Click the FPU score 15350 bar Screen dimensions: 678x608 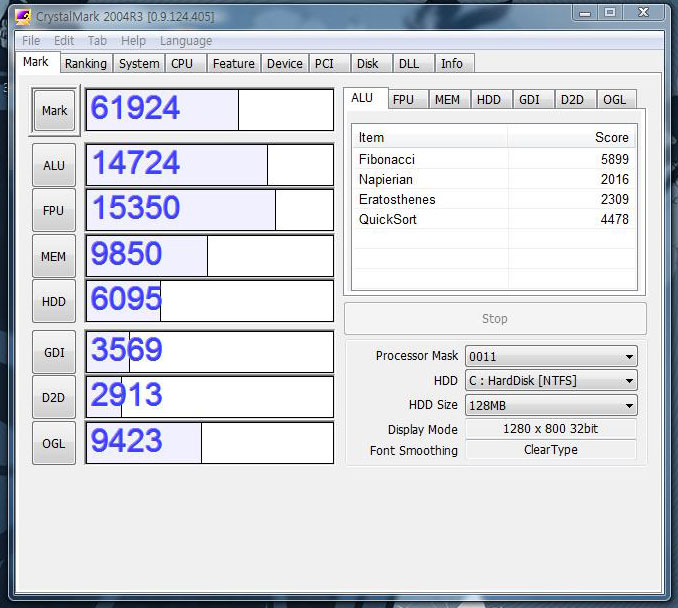[210, 210]
